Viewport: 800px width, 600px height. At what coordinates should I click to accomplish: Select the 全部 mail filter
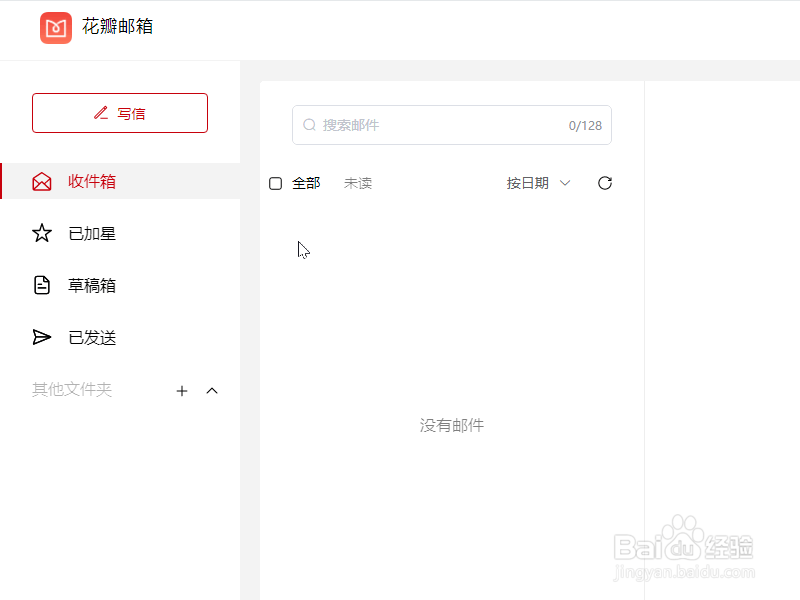pos(306,183)
